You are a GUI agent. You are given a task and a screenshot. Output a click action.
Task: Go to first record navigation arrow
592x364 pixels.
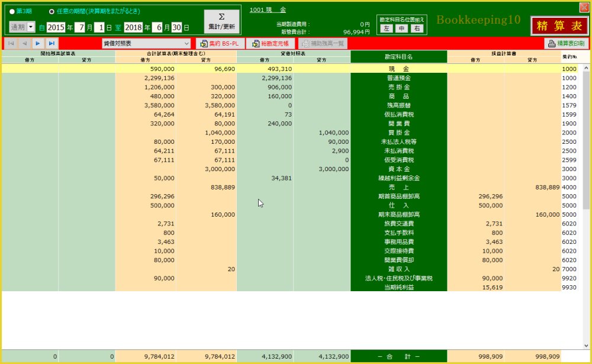click(11, 43)
